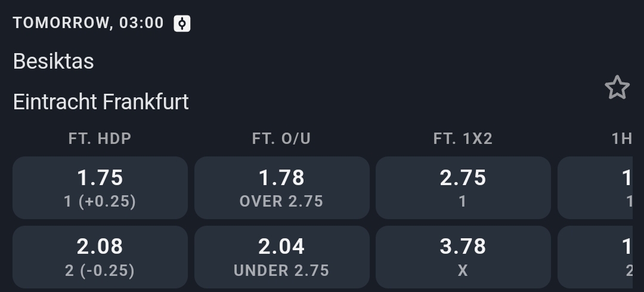Open the Besiktas team name
The width and height of the screenshot is (644, 292).
pyautogui.click(x=54, y=61)
